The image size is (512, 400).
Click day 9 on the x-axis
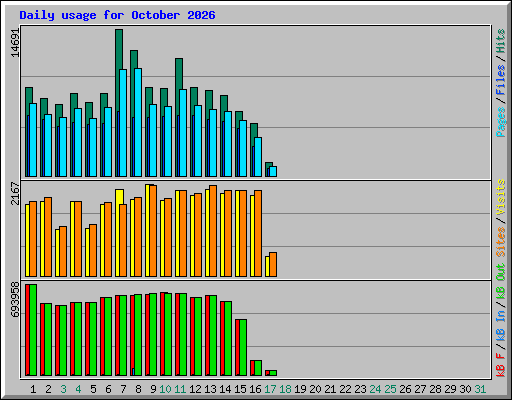point(153,389)
